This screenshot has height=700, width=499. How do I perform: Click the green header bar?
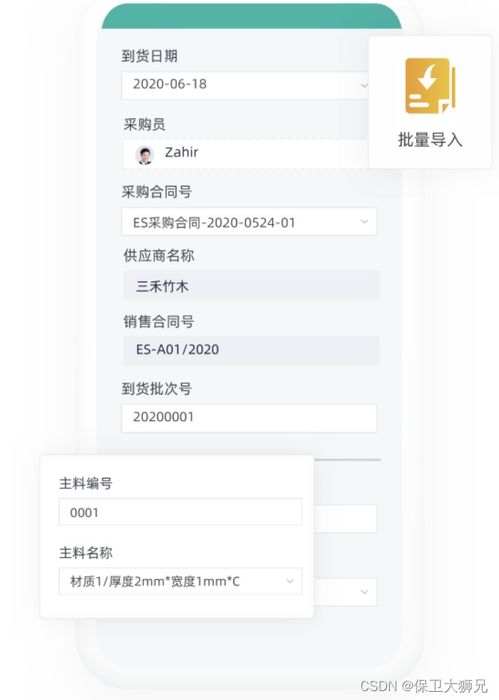[251, 17]
